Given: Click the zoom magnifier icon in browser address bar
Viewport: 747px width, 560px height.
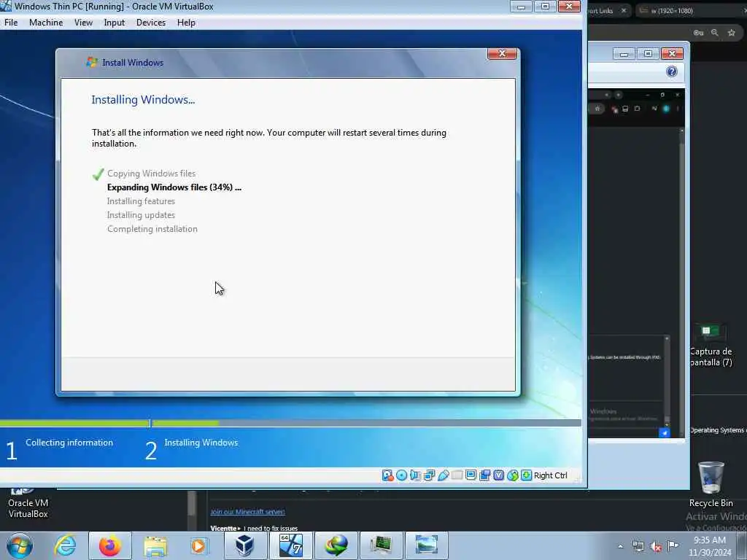Looking at the screenshot, I should [x=715, y=32].
